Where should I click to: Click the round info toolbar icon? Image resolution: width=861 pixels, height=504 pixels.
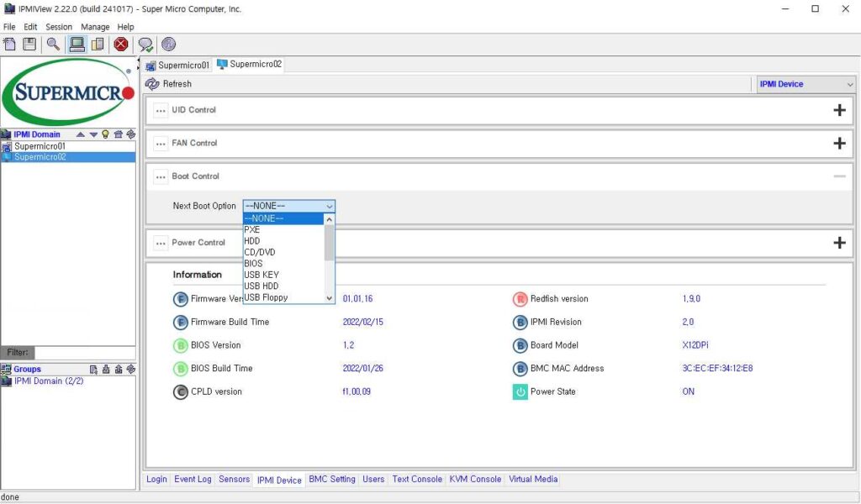(x=168, y=45)
